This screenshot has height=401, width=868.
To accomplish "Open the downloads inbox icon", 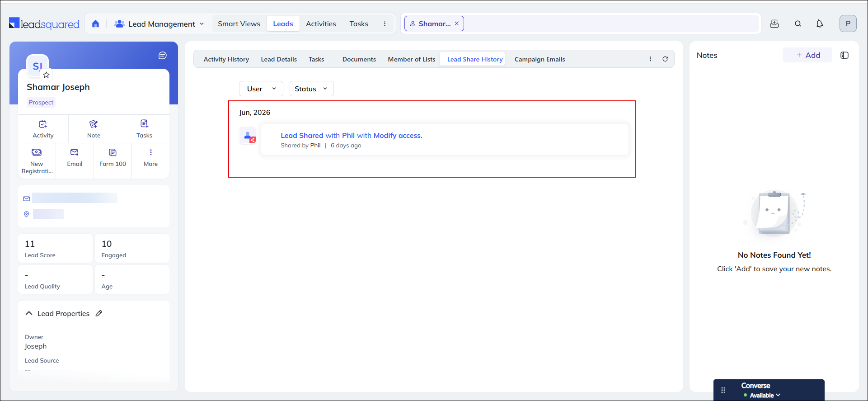I will click(774, 24).
